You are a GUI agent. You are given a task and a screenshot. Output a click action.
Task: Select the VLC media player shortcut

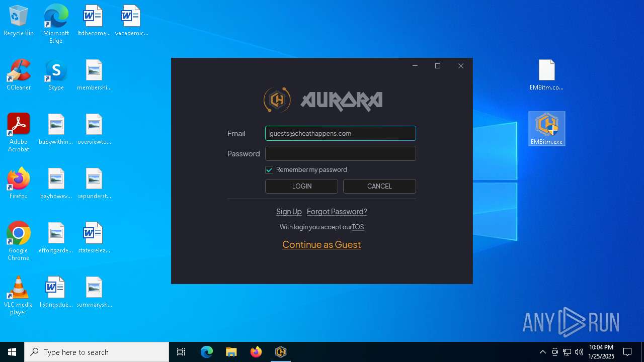coord(19,295)
